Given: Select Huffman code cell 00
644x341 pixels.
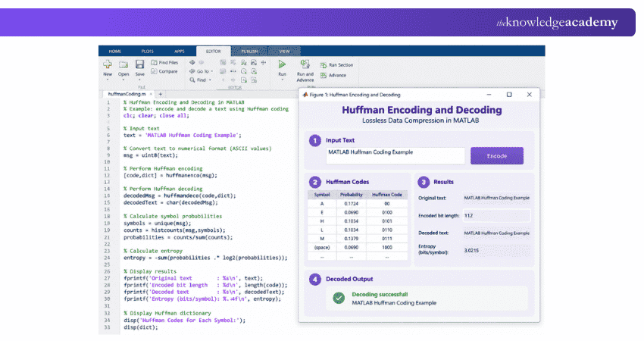Looking at the screenshot, I should (x=387, y=203).
